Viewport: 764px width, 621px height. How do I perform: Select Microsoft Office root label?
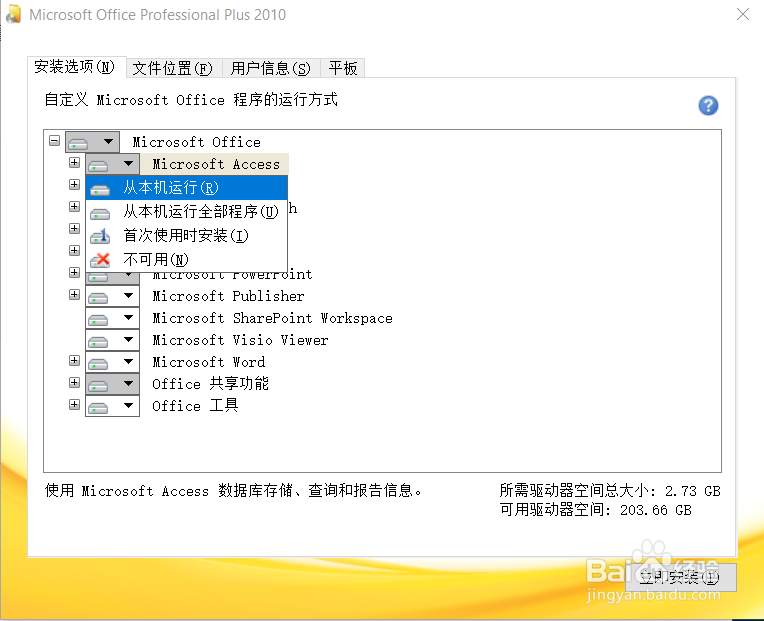click(196, 142)
